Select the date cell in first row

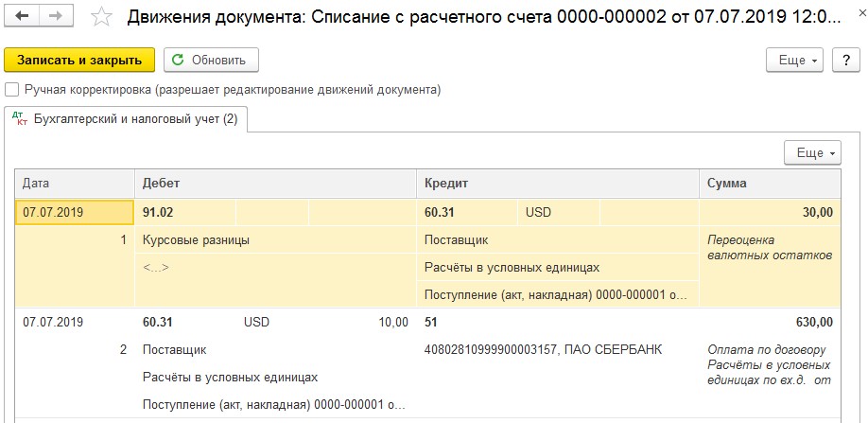click(x=75, y=212)
